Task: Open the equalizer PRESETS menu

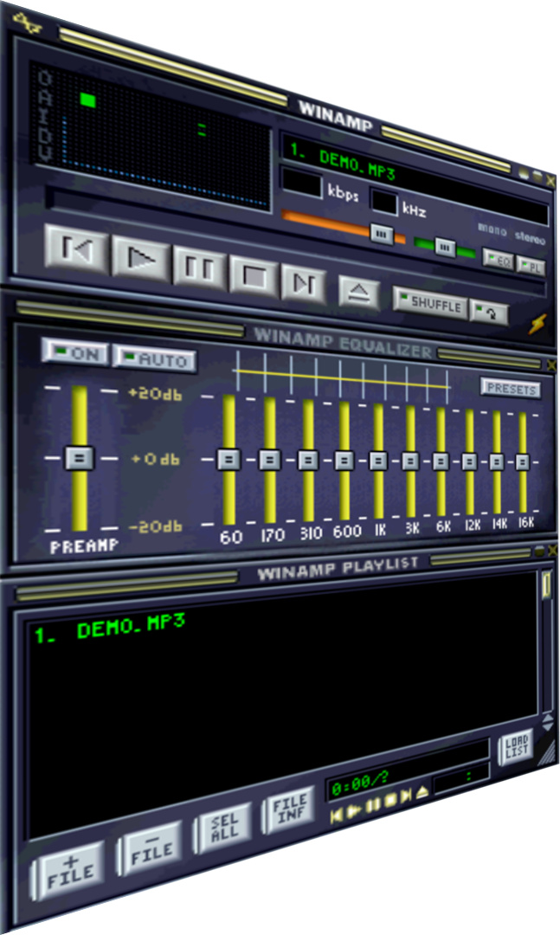Action: [511, 388]
